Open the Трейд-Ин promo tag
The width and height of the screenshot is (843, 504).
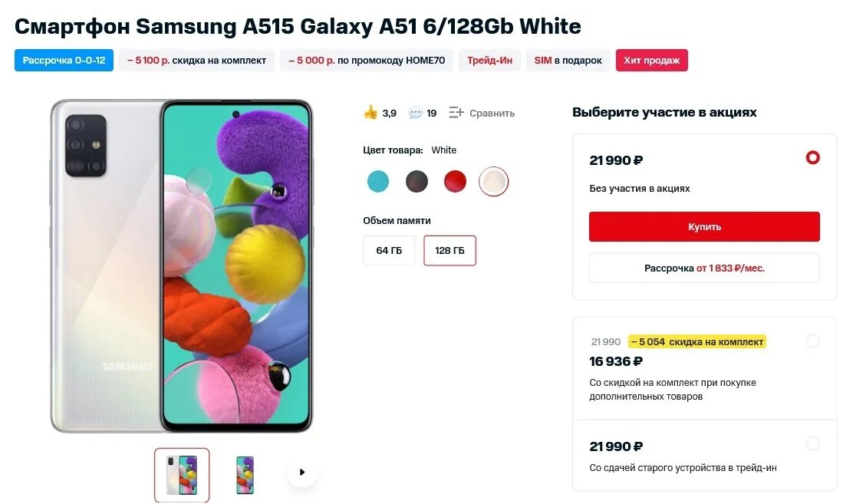tap(490, 61)
